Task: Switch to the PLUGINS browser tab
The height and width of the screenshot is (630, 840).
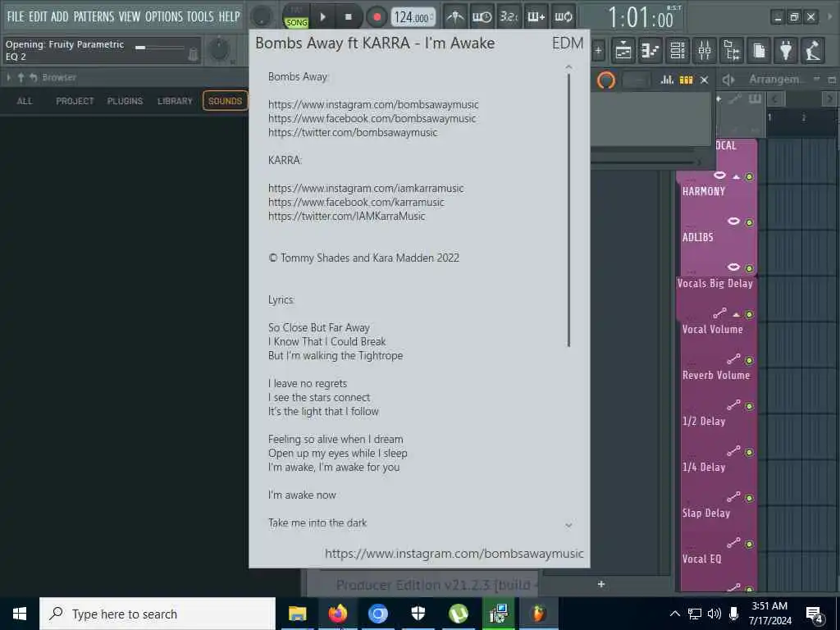Action: [125, 101]
